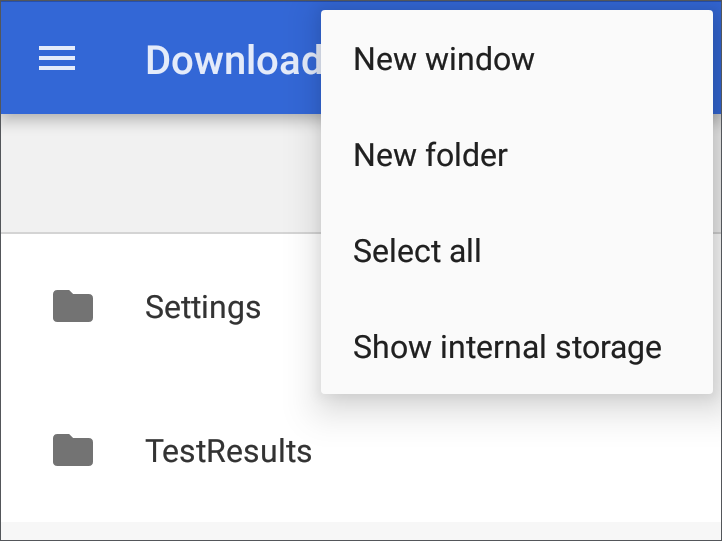Click the blue toolbar between hamburger and title
The image size is (722, 541).
click(x=111, y=58)
